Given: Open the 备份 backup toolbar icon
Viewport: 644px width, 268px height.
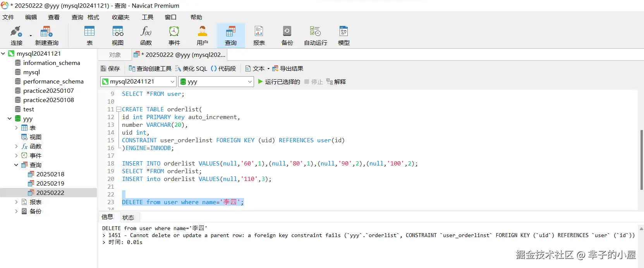Looking at the screenshot, I should 287,36.
